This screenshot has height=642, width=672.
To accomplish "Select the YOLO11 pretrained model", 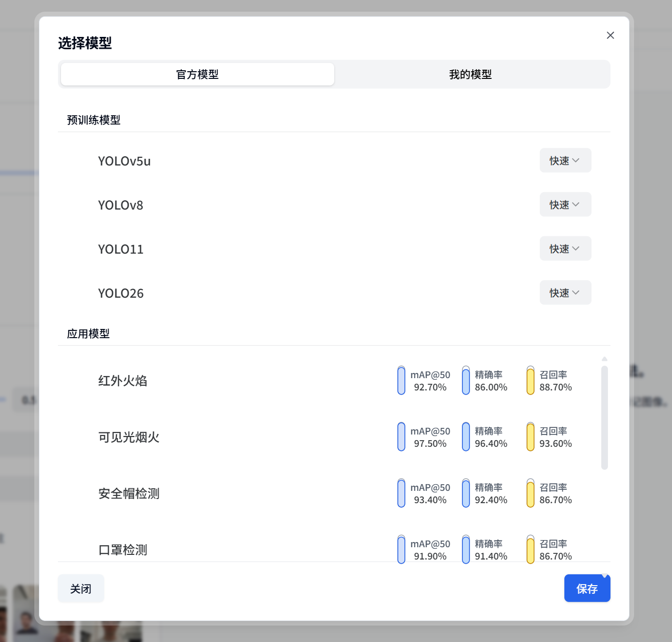I will point(120,250).
